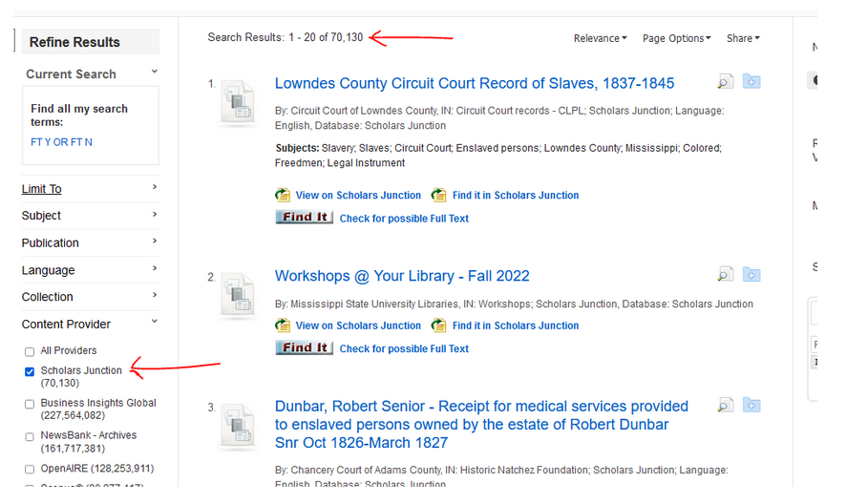The width and height of the screenshot is (868, 504).
Task: Click document thumbnail of Dunbar receipt result
Action: [x=238, y=425]
